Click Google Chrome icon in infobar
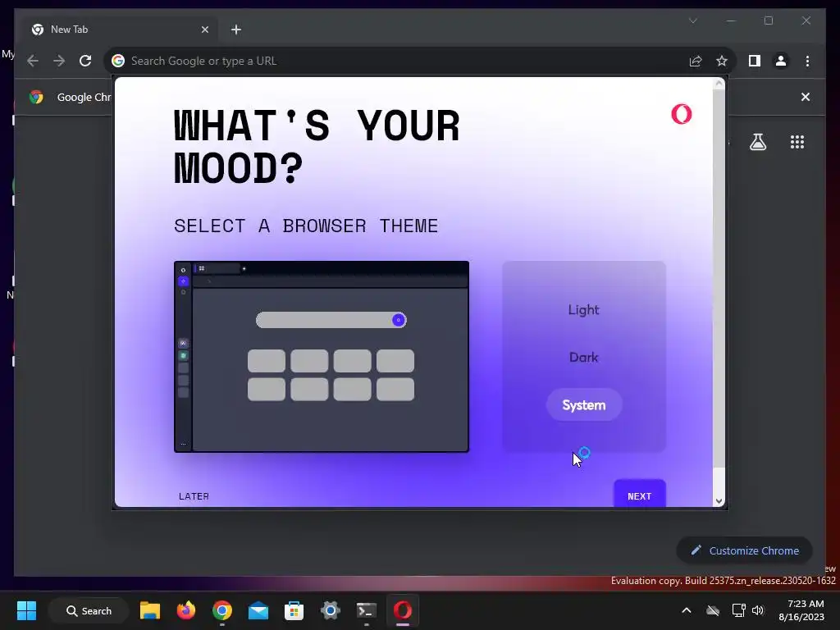Viewport: 840px width, 630px height. (36, 97)
